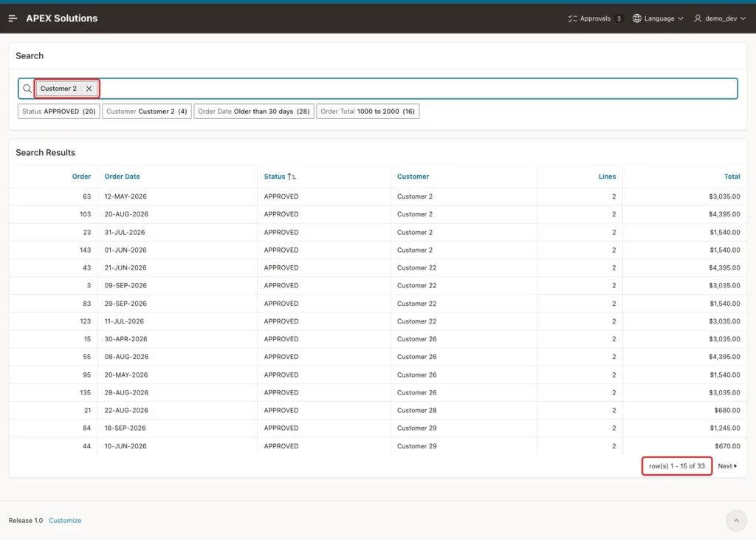Apply the Status APPROVED facet filter
The width and height of the screenshot is (756, 540).
(x=59, y=112)
